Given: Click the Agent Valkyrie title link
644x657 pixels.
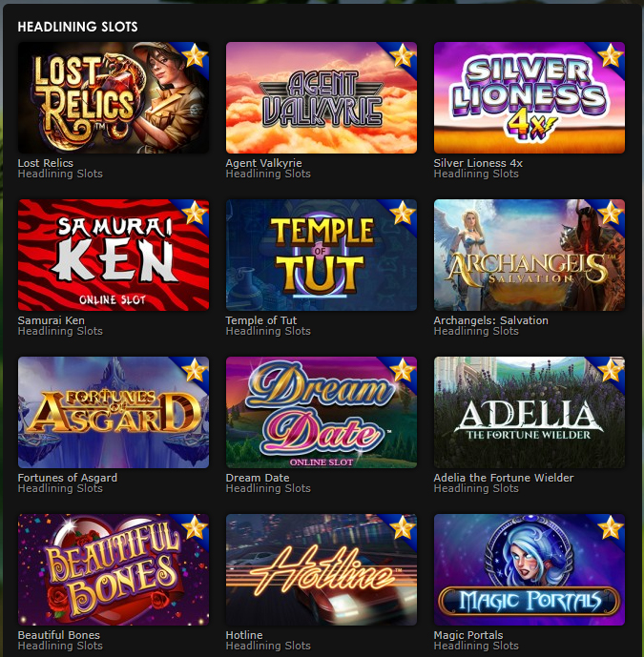Looking at the screenshot, I should pos(263,163).
